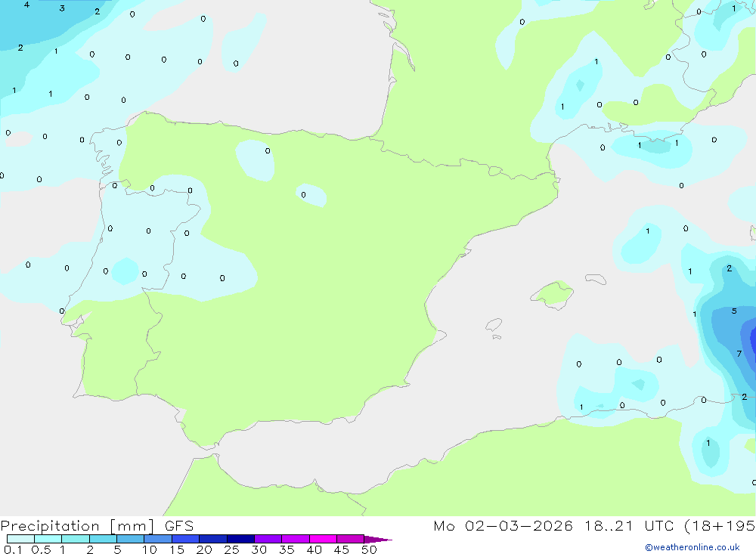Click the 0.1–0.5 mm legend swatch

(x=20, y=539)
